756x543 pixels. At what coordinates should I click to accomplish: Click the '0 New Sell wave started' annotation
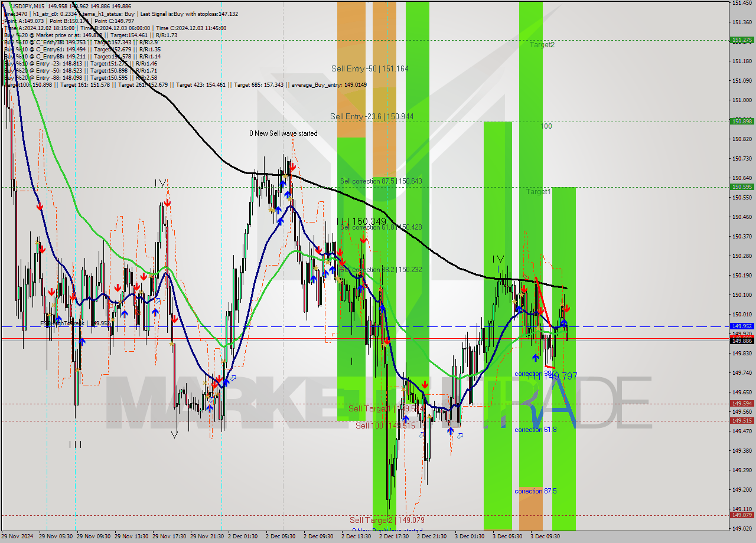click(x=283, y=133)
